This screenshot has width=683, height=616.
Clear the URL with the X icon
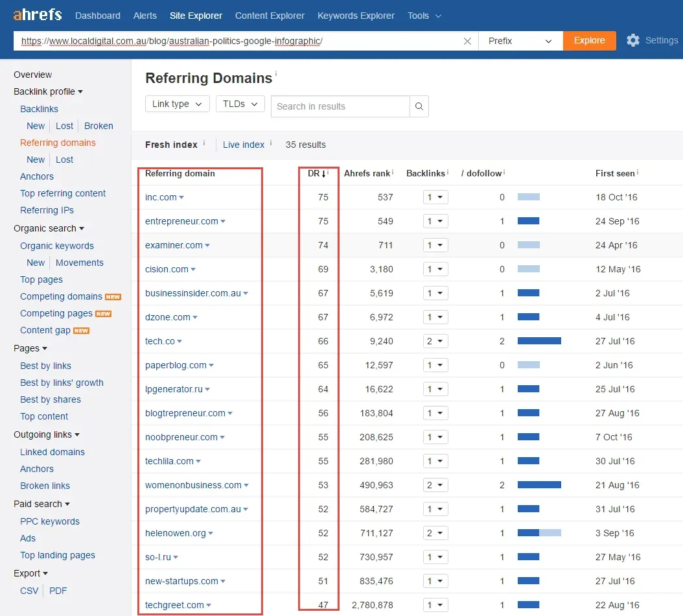pyautogui.click(x=467, y=41)
